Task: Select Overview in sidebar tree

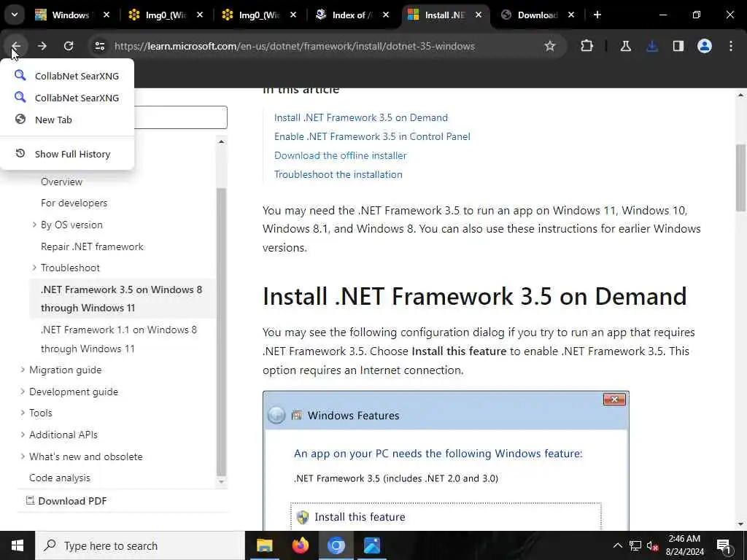Action: pos(61,182)
